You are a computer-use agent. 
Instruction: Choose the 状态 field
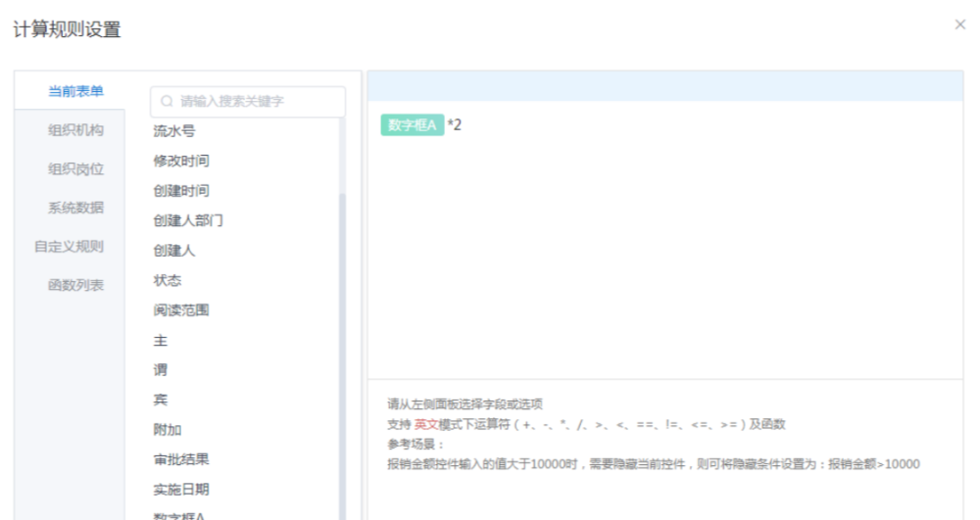click(x=168, y=280)
